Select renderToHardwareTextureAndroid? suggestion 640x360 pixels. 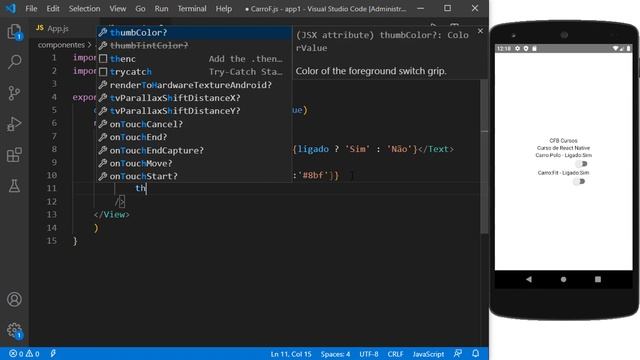[194, 85]
